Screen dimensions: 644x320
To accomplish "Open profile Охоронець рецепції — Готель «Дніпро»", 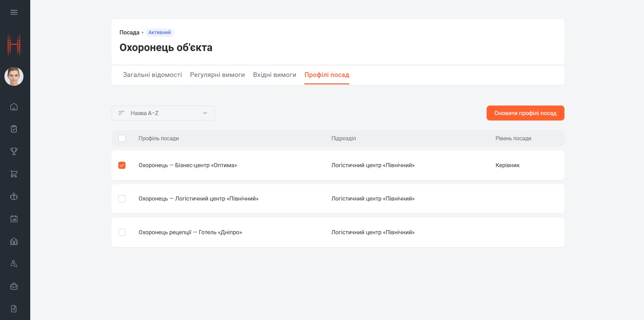I will [x=190, y=232].
